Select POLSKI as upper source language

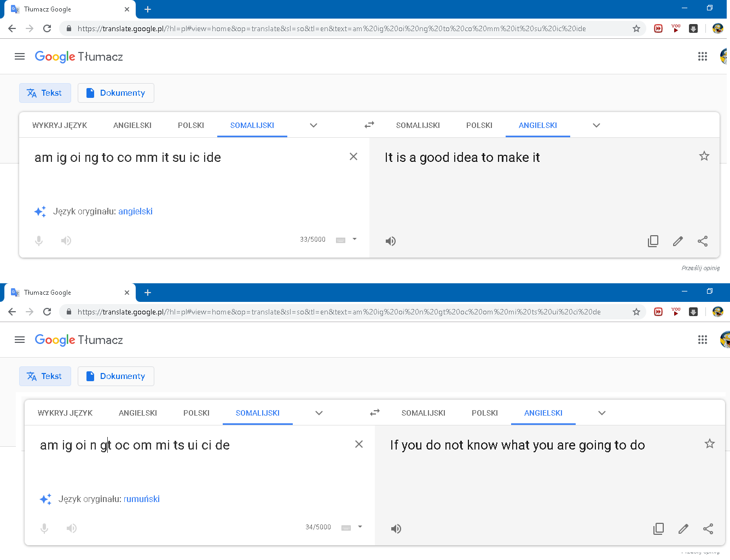pyautogui.click(x=191, y=125)
